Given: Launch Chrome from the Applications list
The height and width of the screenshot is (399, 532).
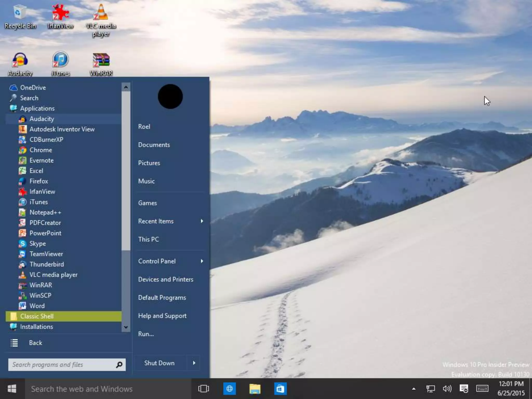Looking at the screenshot, I should pos(63,150).
